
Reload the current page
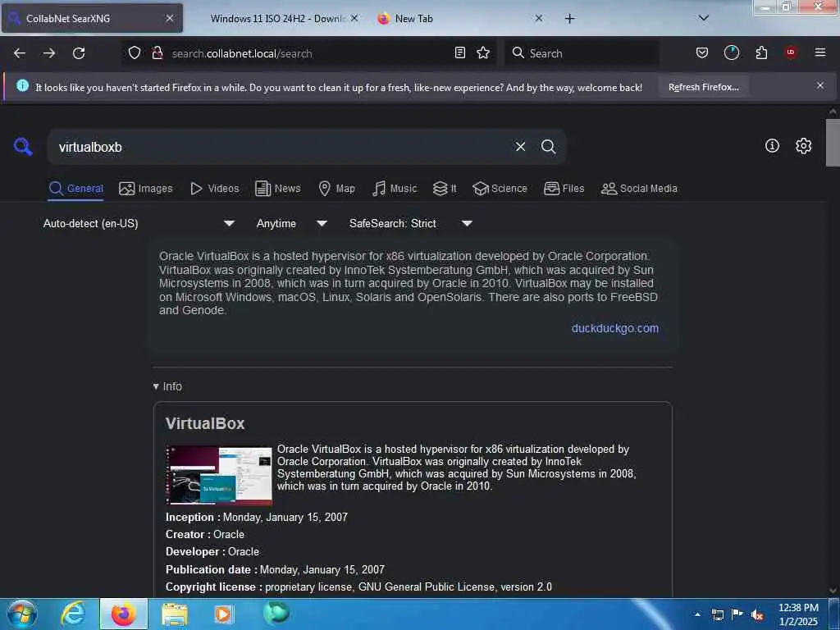click(79, 53)
